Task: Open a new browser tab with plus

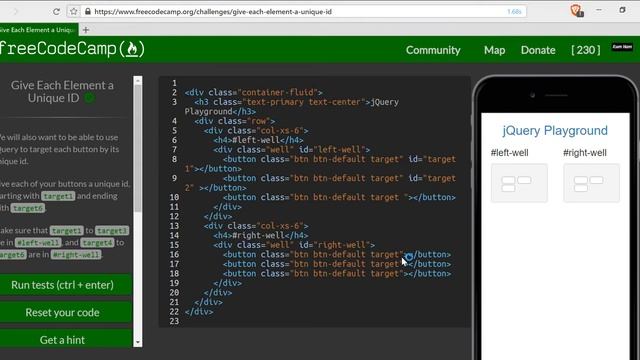Action: 86,30
